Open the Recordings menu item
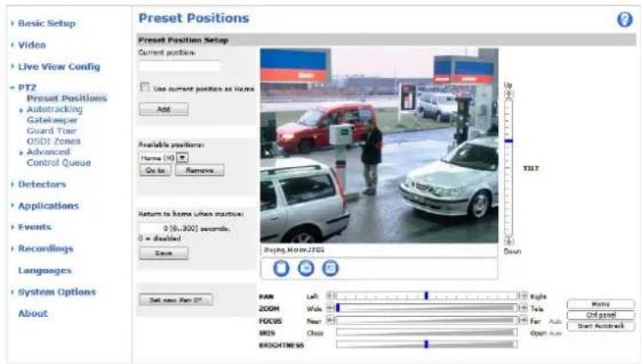Viewport: 641px width, 364px height. point(45,248)
